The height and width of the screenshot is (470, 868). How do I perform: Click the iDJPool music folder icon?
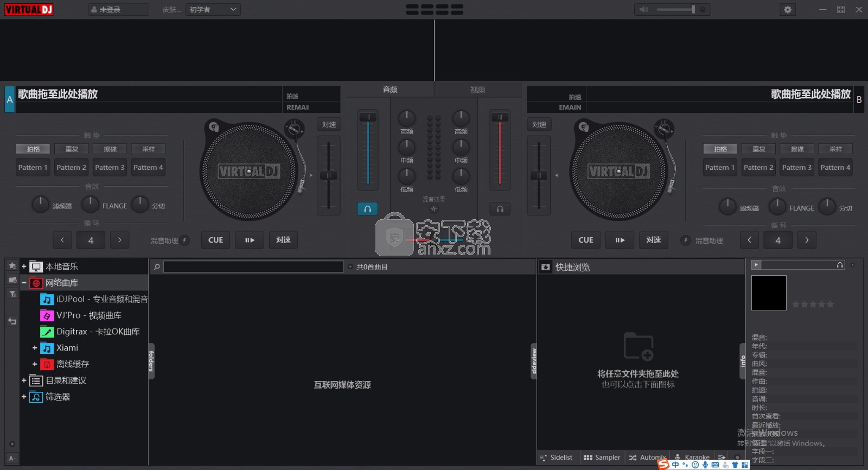47,299
